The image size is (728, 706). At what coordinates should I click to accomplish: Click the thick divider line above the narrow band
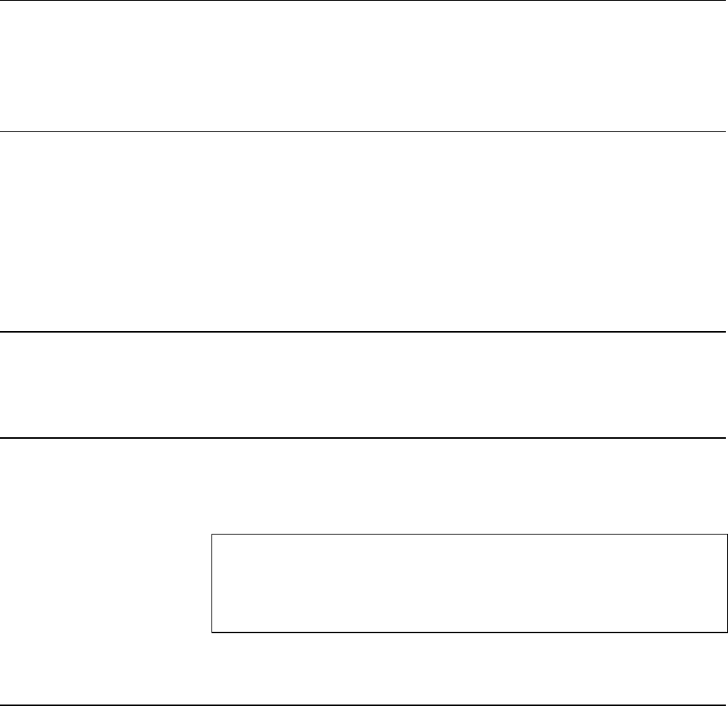click(363, 332)
